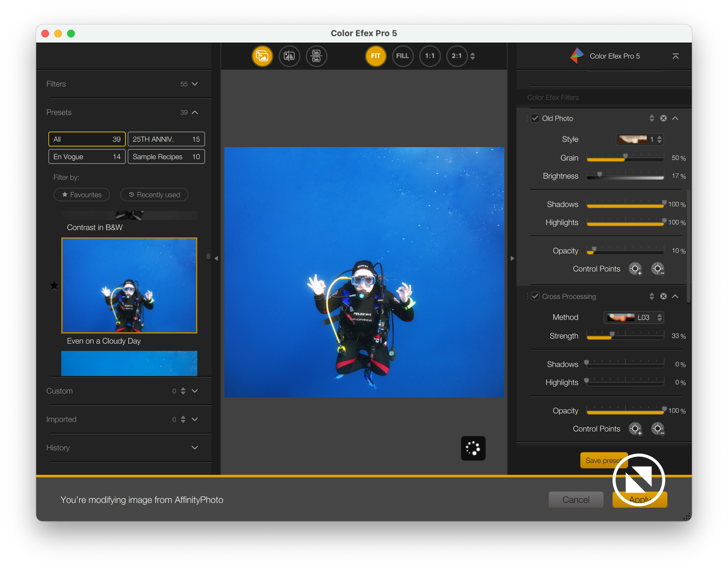The height and width of the screenshot is (569, 728).
Task: Select the Sample Recipes category
Action: pos(166,157)
